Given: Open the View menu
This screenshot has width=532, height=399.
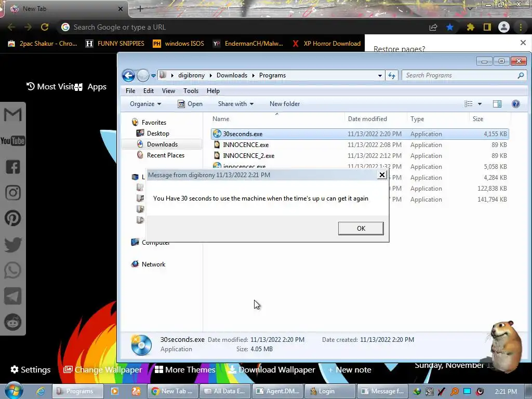Looking at the screenshot, I should point(168,91).
